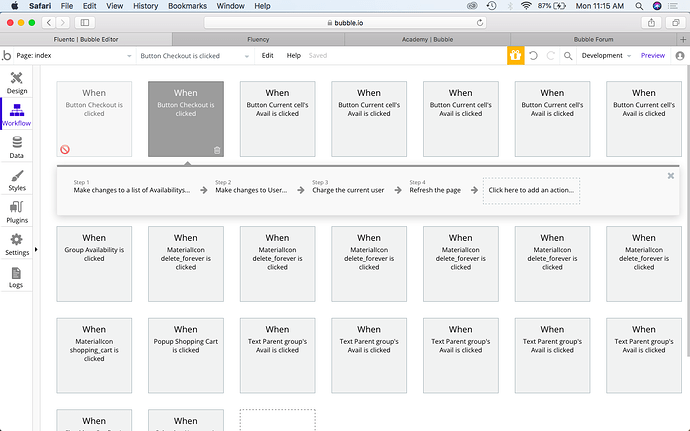This screenshot has width=690, height=431.
Task: Toggle the Safari sidebar button
Action: [85, 22]
